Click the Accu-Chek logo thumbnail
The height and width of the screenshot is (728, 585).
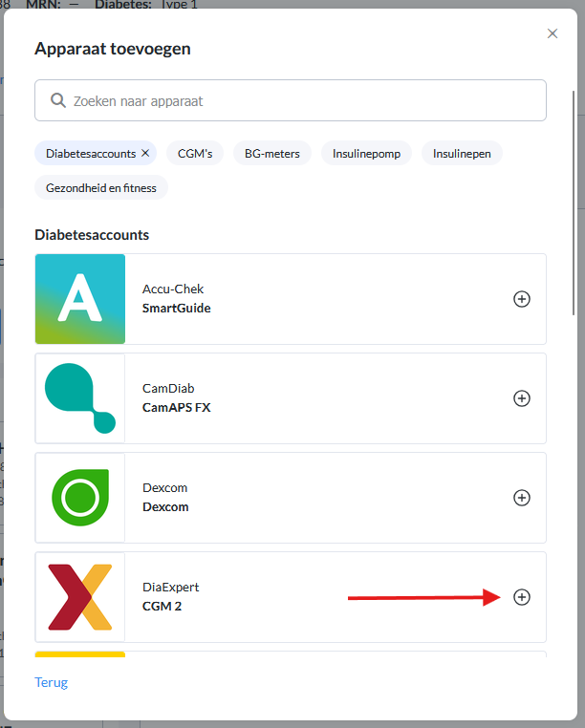[x=80, y=299]
